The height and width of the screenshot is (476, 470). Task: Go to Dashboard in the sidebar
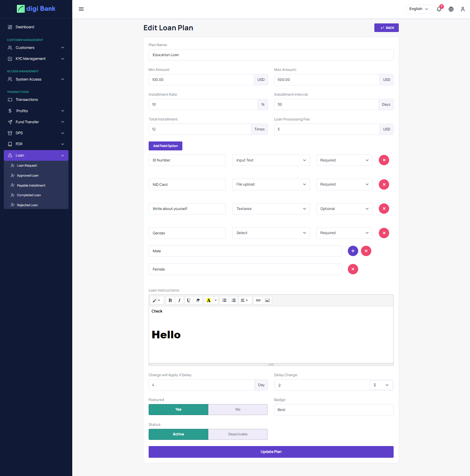point(25,27)
